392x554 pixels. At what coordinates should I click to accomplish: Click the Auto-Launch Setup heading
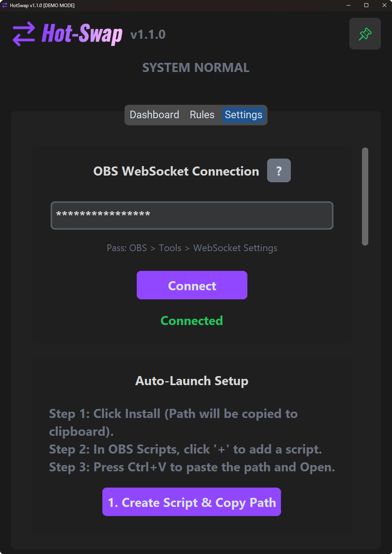point(192,381)
